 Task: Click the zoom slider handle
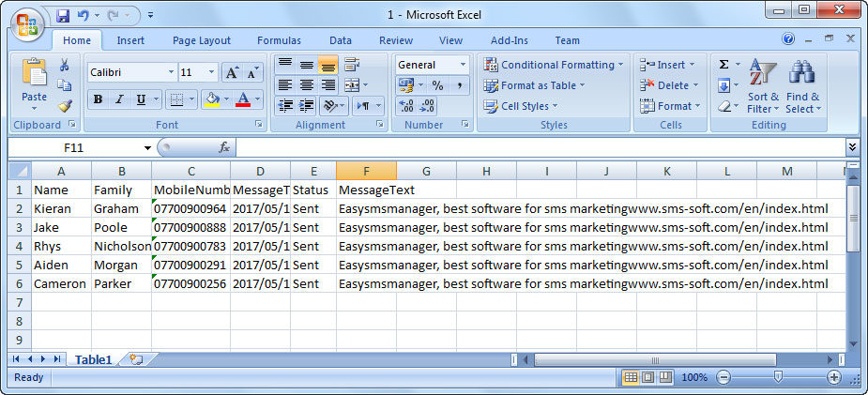click(x=778, y=377)
